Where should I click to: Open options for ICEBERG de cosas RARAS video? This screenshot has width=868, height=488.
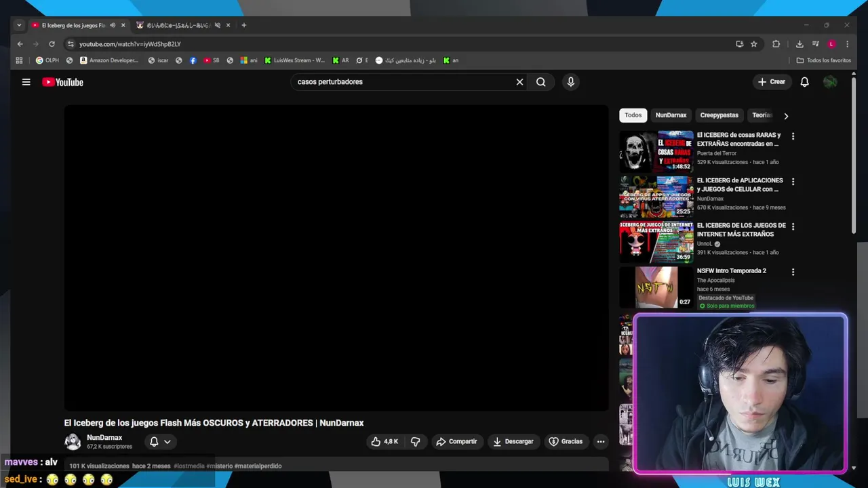pos(793,136)
